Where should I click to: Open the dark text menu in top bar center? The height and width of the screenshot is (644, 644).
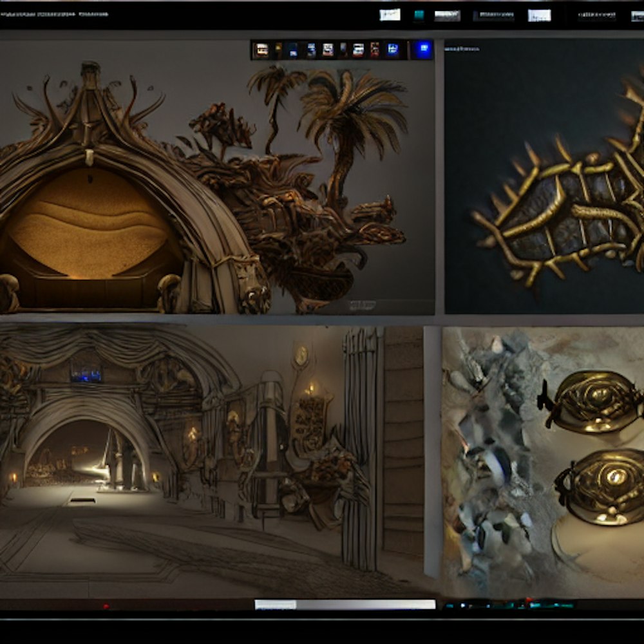pos(493,15)
